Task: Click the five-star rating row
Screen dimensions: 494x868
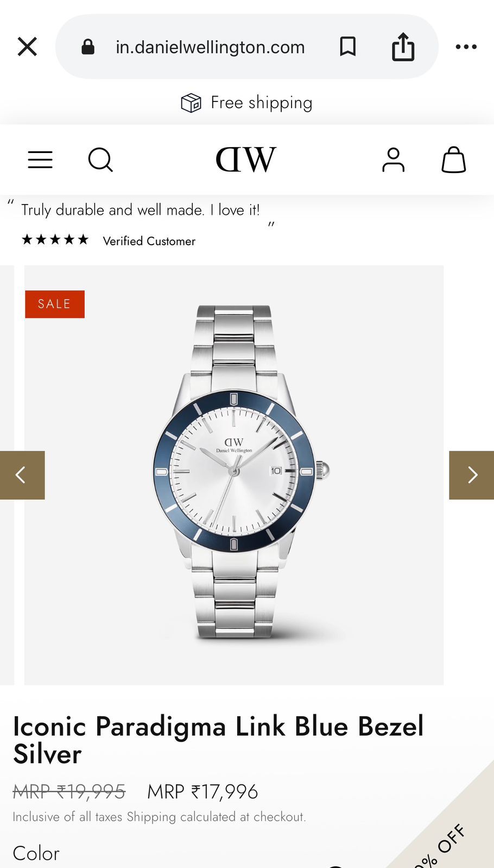Action: 55,240
